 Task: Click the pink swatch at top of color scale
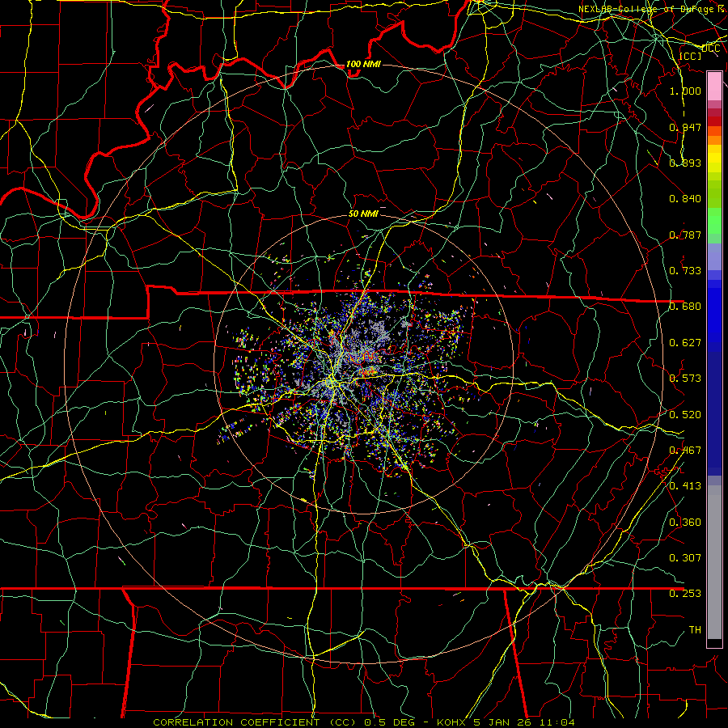pos(714,86)
